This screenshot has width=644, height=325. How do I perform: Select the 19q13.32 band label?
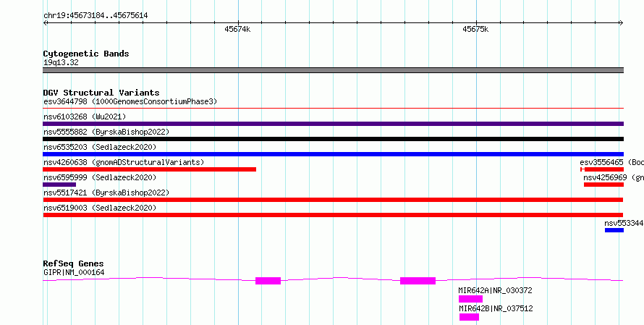click(x=61, y=63)
